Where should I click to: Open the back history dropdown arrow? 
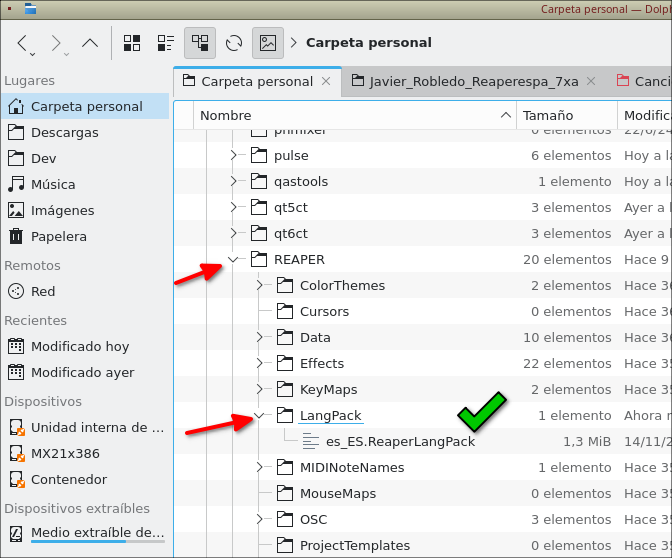[x=33, y=54]
